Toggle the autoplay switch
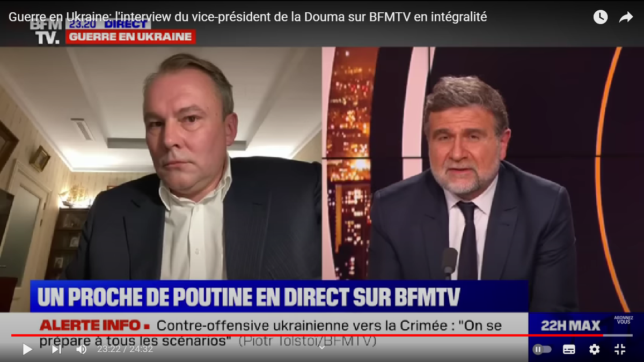Screen dimensions: 644x362 [x=542, y=349]
